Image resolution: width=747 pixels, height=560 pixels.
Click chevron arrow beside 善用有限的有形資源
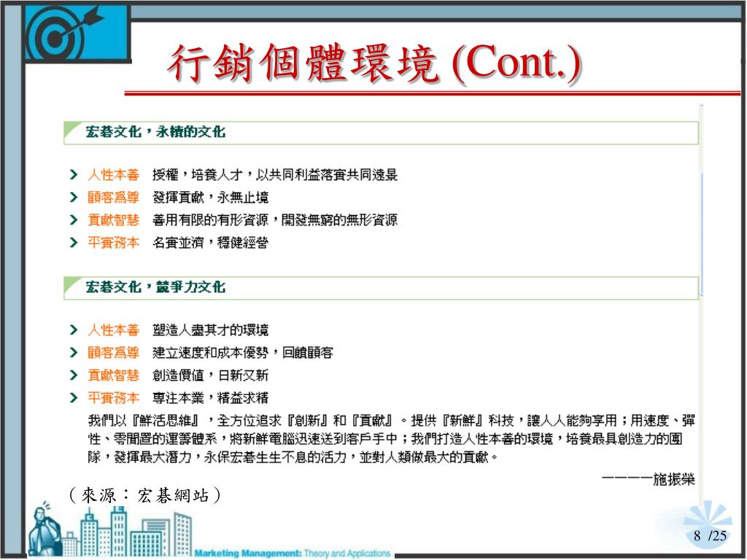(x=74, y=220)
